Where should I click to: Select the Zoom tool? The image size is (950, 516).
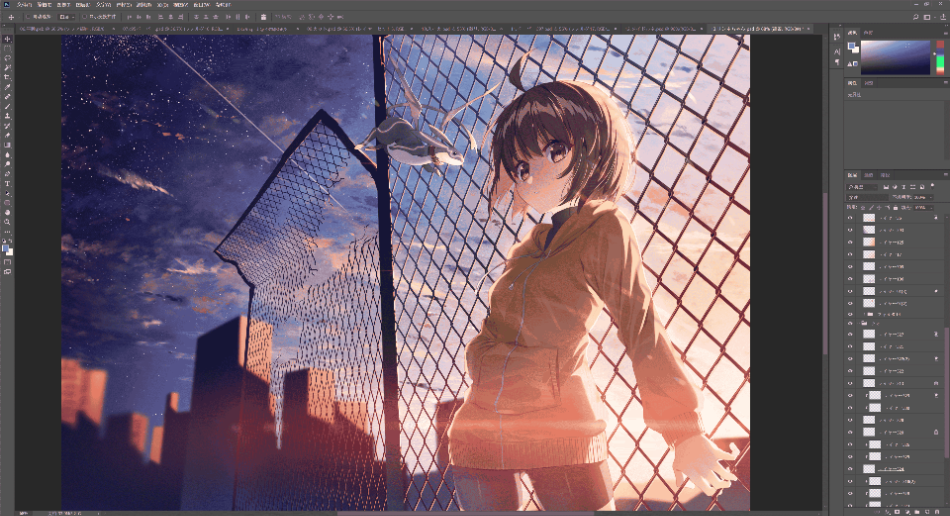click(x=7, y=222)
